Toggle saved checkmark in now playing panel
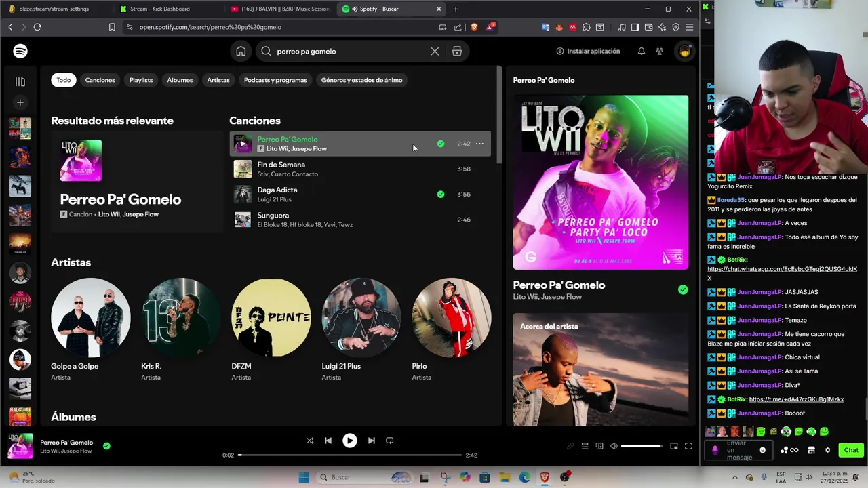Image resolution: width=868 pixels, height=488 pixels. pos(683,289)
